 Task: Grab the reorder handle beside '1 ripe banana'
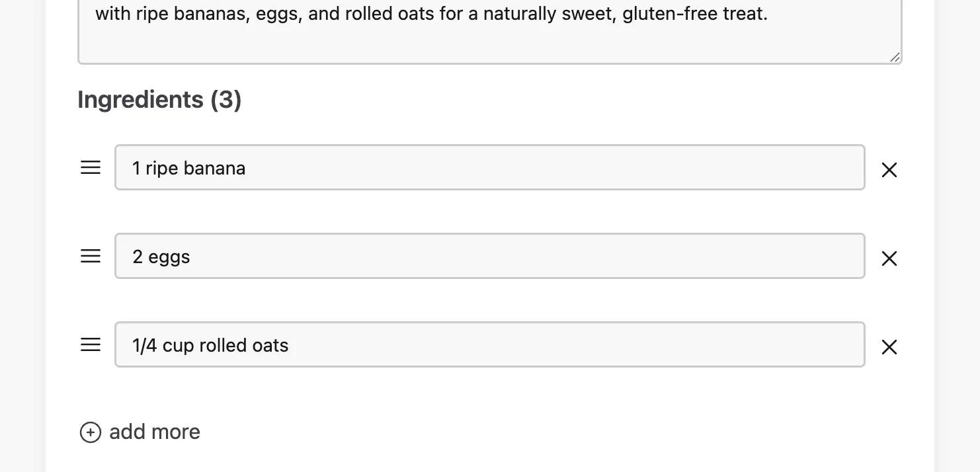(x=91, y=168)
